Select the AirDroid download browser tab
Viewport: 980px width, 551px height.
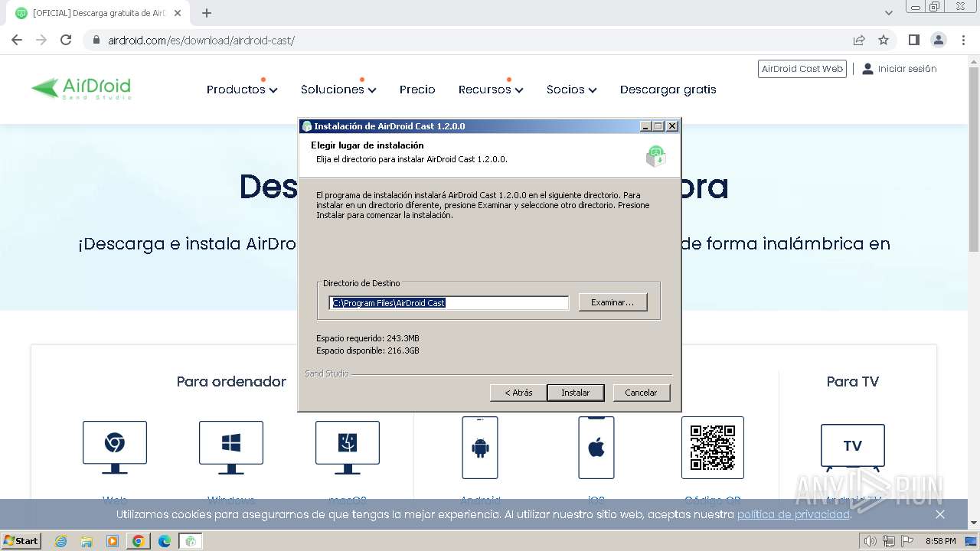(x=100, y=13)
